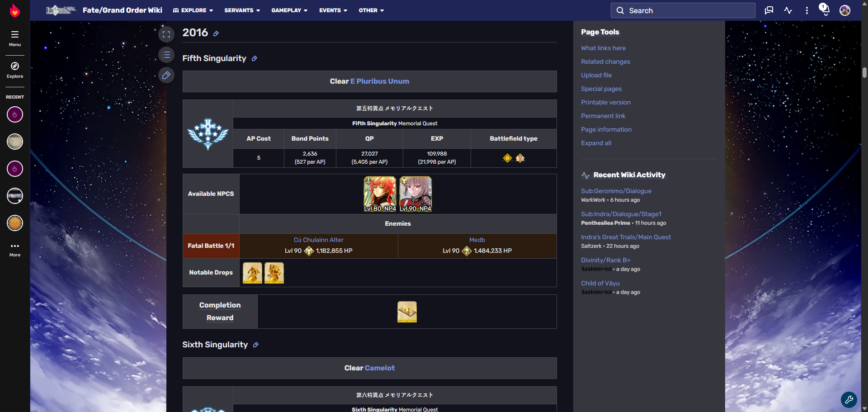Open Permanent link in Page Tools
This screenshot has width=868, height=412.
603,116
